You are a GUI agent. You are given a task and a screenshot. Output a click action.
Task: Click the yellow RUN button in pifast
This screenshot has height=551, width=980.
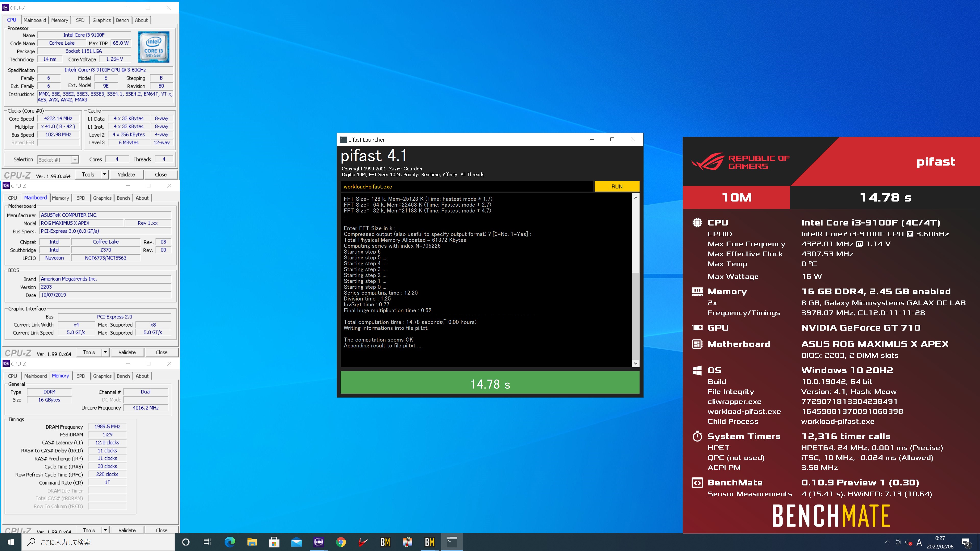coord(617,186)
